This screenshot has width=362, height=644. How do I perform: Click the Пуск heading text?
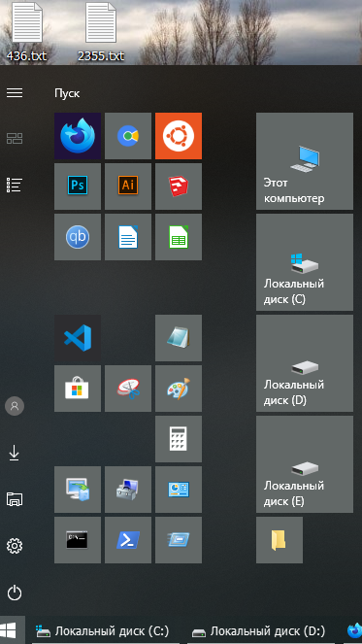click(x=67, y=93)
